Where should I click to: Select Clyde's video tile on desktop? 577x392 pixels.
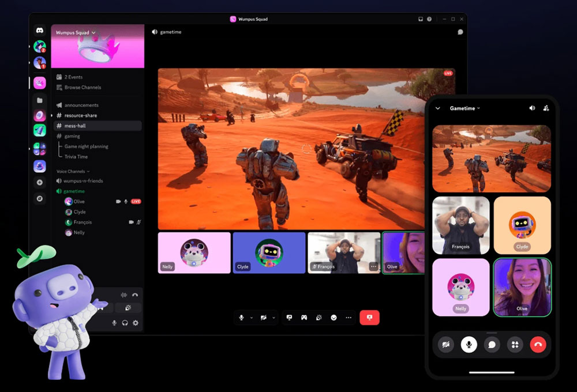pyautogui.click(x=269, y=252)
